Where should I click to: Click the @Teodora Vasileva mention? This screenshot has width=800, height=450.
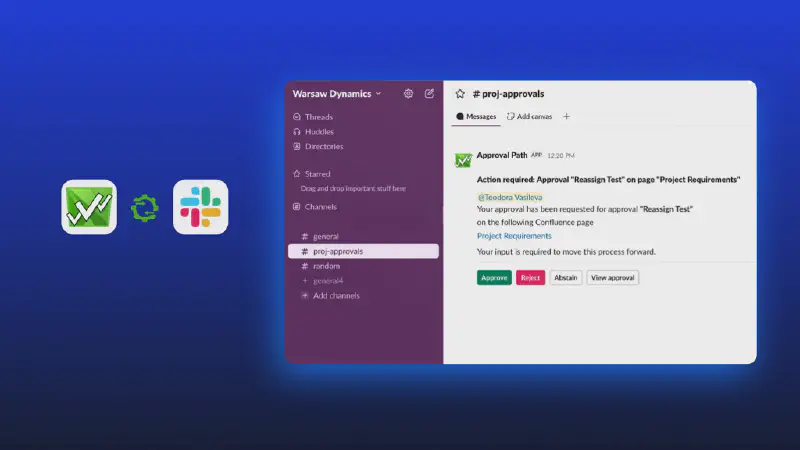(510, 197)
